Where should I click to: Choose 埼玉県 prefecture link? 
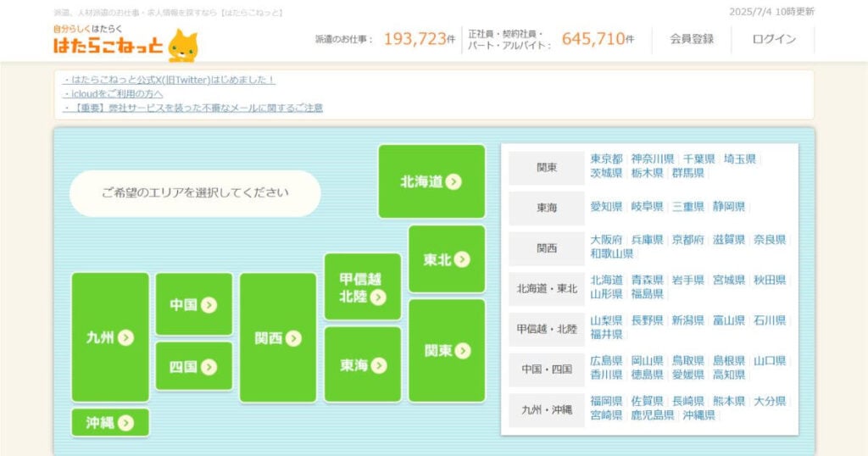pyautogui.click(x=739, y=158)
